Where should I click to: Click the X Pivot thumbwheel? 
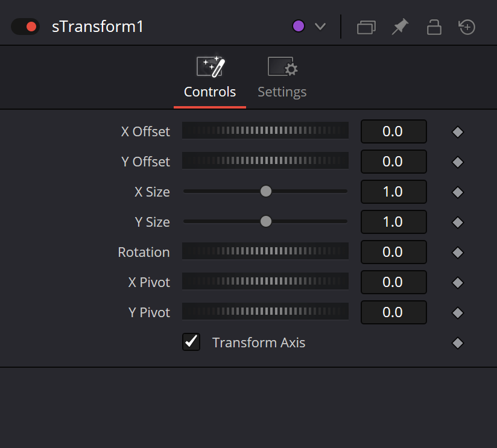tap(265, 281)
